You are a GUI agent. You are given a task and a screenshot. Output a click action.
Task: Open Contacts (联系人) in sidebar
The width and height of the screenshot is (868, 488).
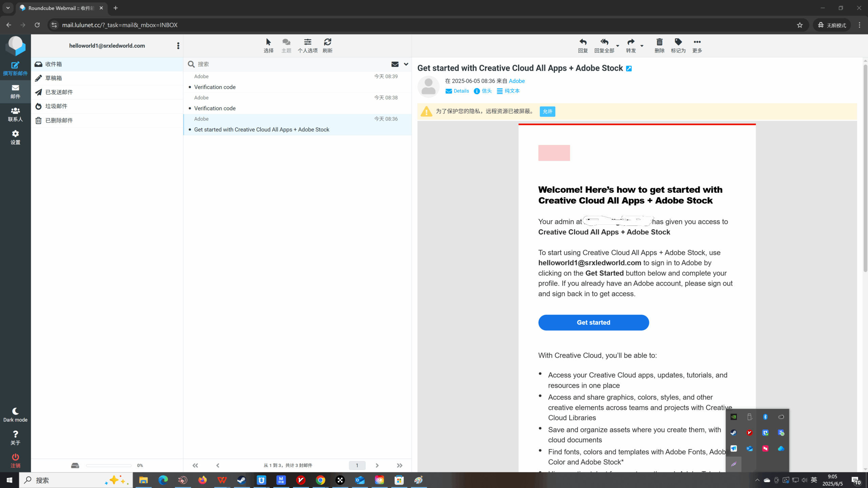point(15,115)
